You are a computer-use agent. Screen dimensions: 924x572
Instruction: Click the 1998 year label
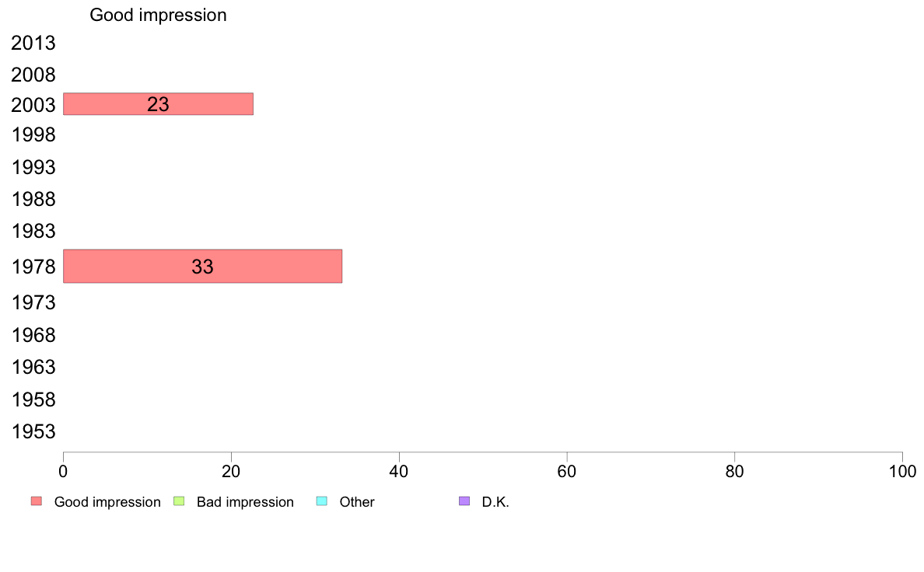(x=33, y=135)
